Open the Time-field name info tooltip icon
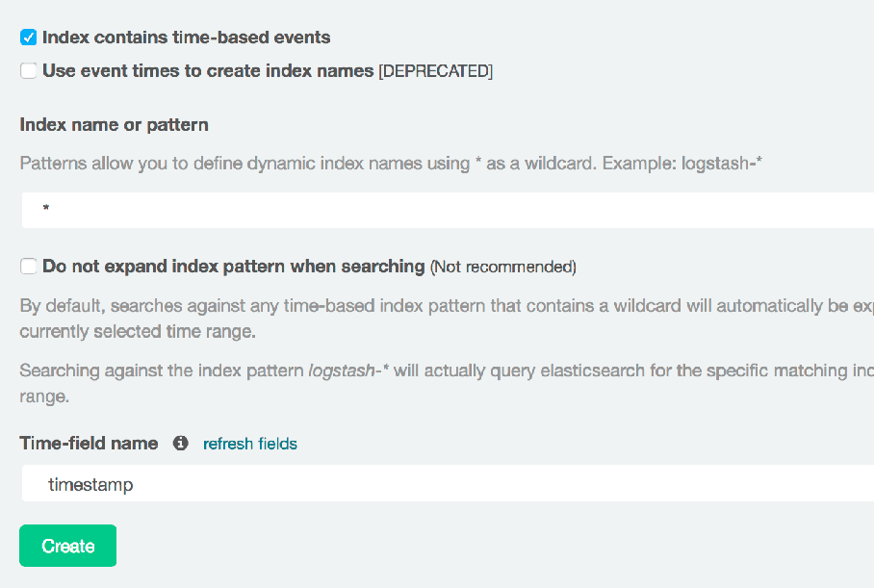Viewport: 874px width, 588px height. 179,443
